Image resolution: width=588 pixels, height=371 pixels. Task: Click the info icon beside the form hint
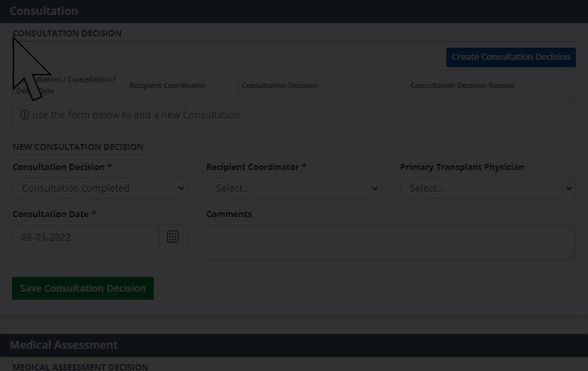click(x=25, y=115)
